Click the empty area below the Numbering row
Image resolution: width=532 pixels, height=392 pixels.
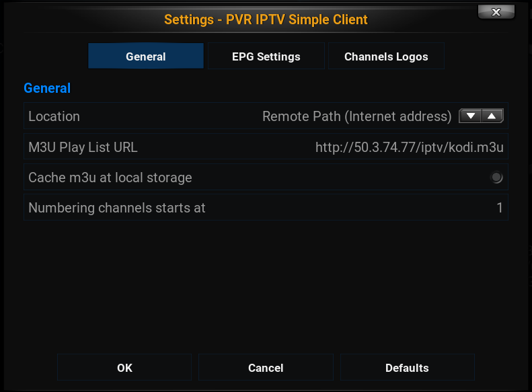coord(266,282)
